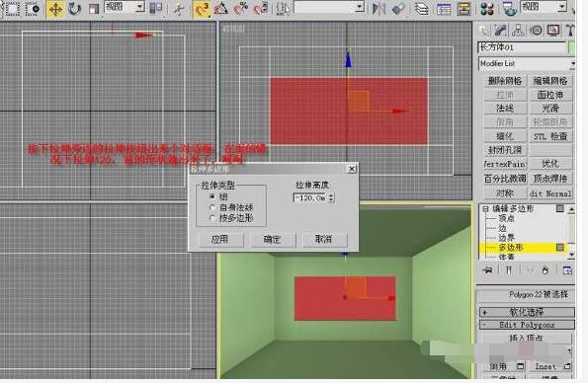Viewport: 588px width, 383px height.
Task: Select the 边 sub-object level
Action: click(x=502, y=228)
